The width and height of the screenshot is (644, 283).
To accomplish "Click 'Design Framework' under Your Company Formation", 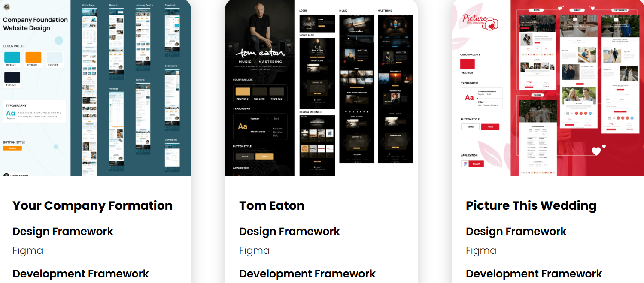I will pos(63,232).
